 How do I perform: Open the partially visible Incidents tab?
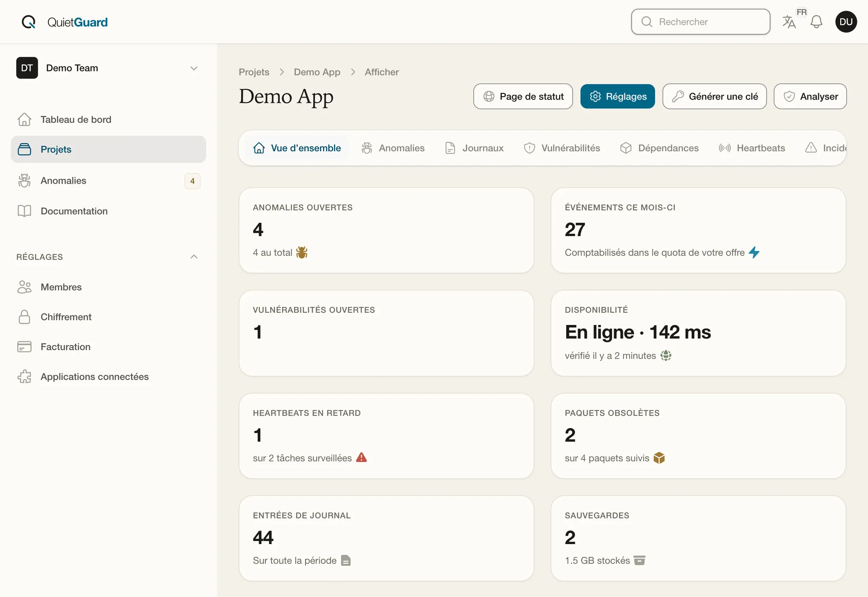click(x=825, y=148)
